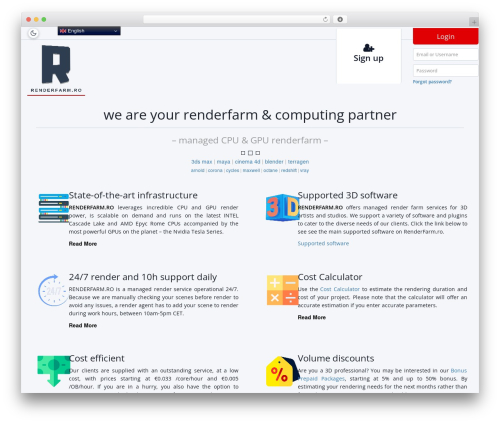Image resolution: width=500 pixels, height=423 pixels.
Task: Open the maya link
Action: (223, 162)
